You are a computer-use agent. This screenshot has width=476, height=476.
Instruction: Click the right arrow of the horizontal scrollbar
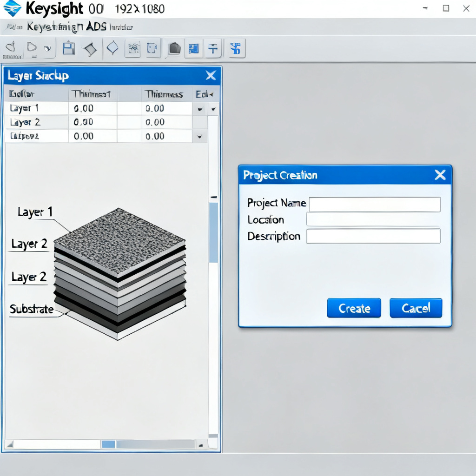tap(201, 445)
